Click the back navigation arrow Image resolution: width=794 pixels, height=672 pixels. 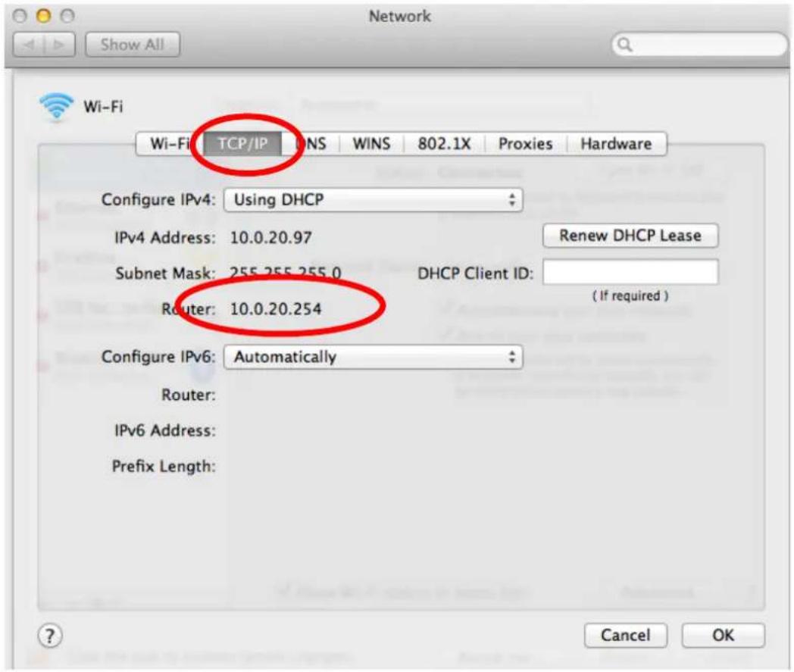click(x=30, y=45)
